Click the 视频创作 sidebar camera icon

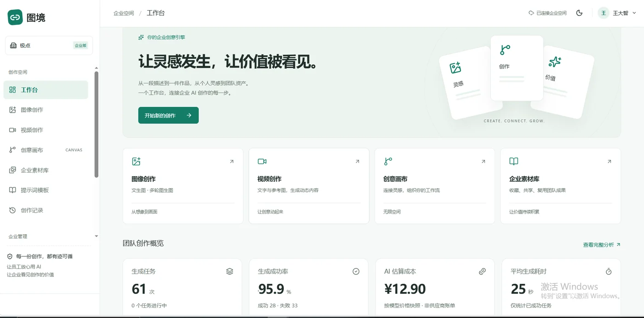tap(12, 130)
